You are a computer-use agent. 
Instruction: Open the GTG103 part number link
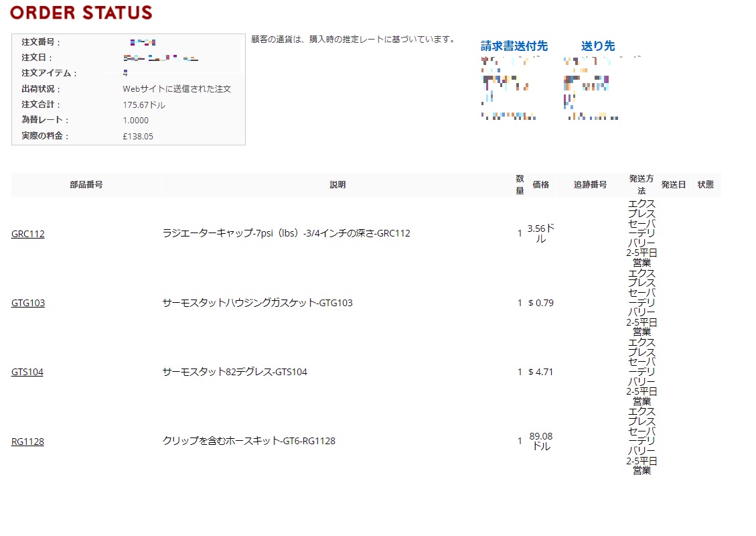point(28,303)
